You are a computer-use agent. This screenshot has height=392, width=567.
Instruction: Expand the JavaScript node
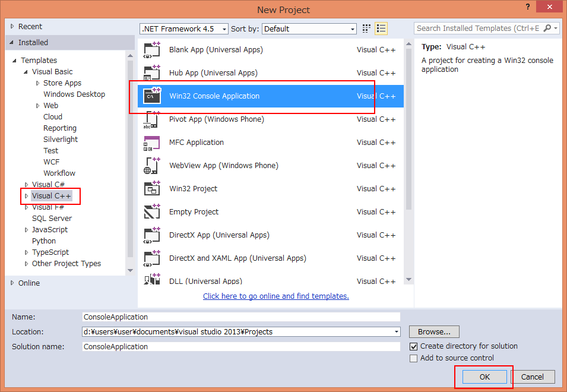[x=26, y=230]
